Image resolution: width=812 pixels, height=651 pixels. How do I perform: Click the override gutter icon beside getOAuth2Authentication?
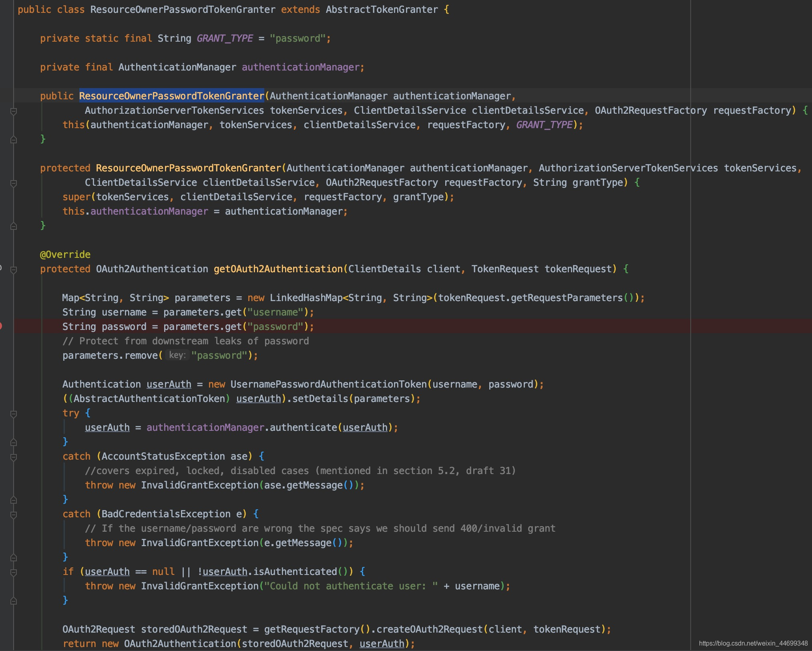(1, 268)
